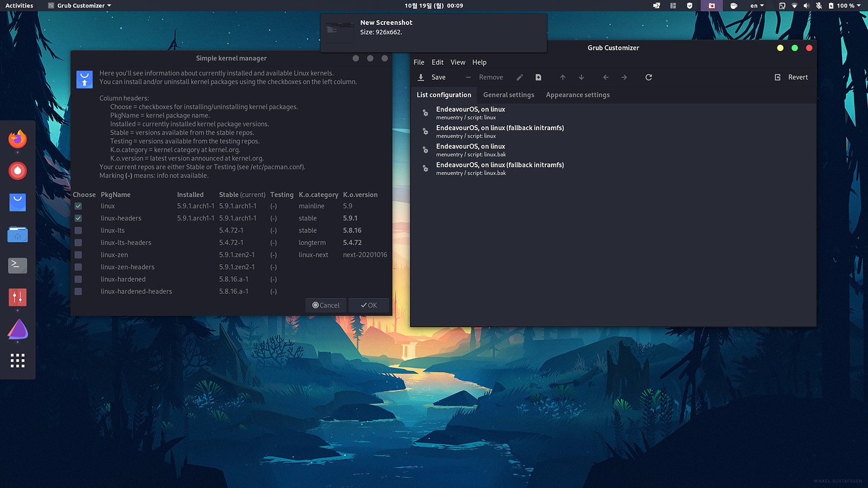Click the overlapping windows tray icon

(657, 6)
